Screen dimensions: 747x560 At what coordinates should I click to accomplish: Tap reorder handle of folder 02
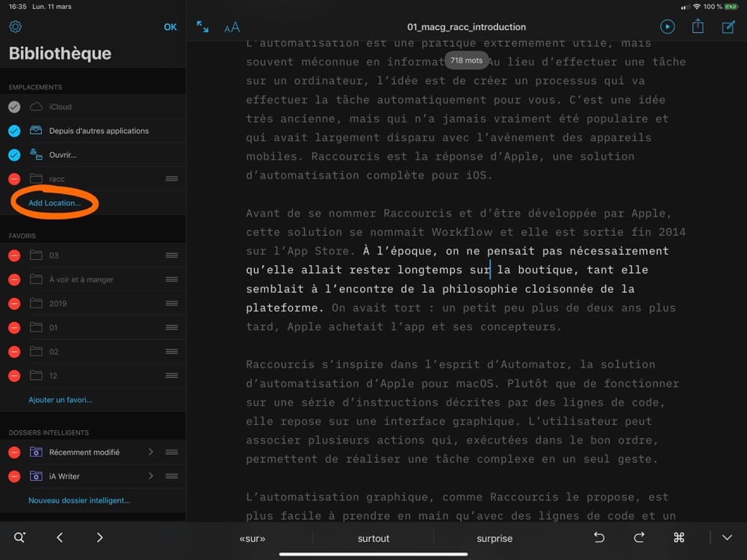pos(172,352)
